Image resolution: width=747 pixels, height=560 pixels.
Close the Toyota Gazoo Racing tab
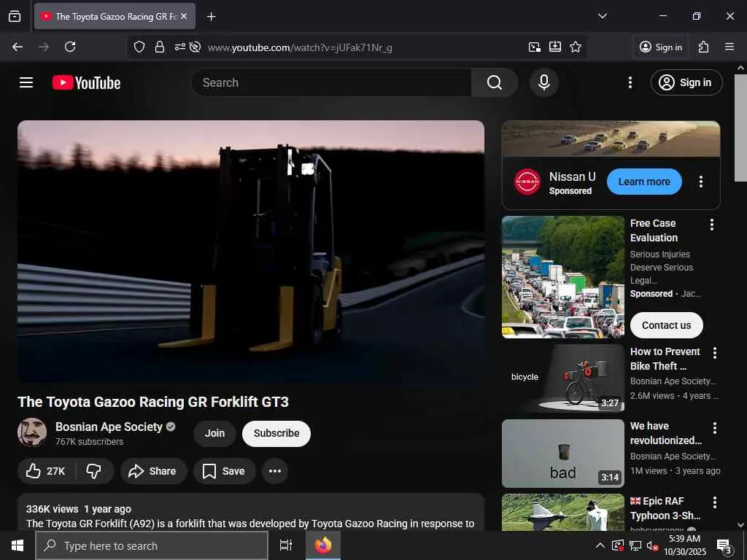point(184,16)
